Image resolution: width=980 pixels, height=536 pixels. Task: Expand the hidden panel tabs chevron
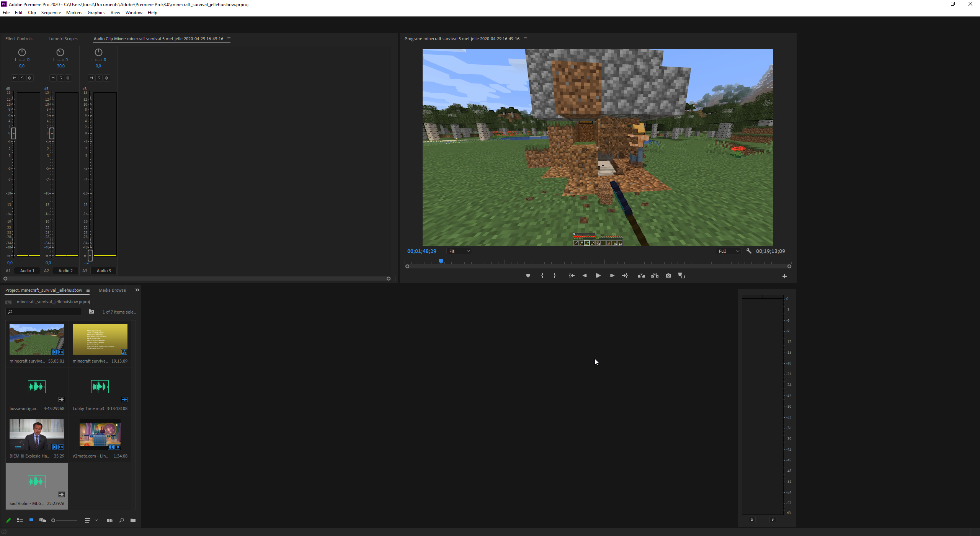(137, 290)
